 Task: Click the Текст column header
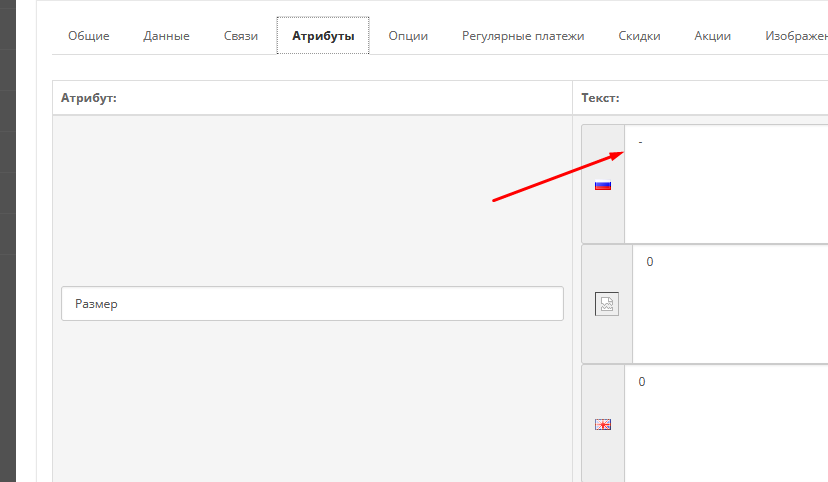pos(600,98)
